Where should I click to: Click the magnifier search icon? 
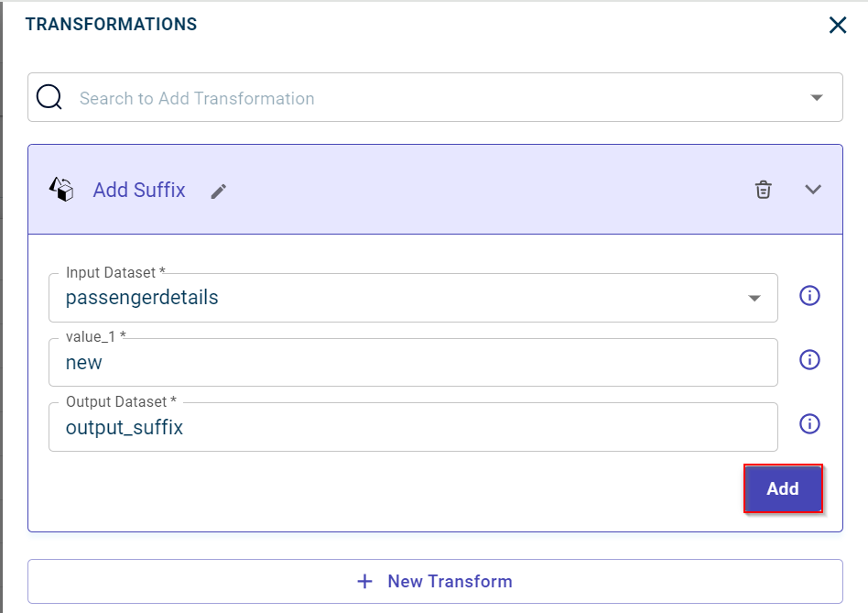tap(49, 98)
